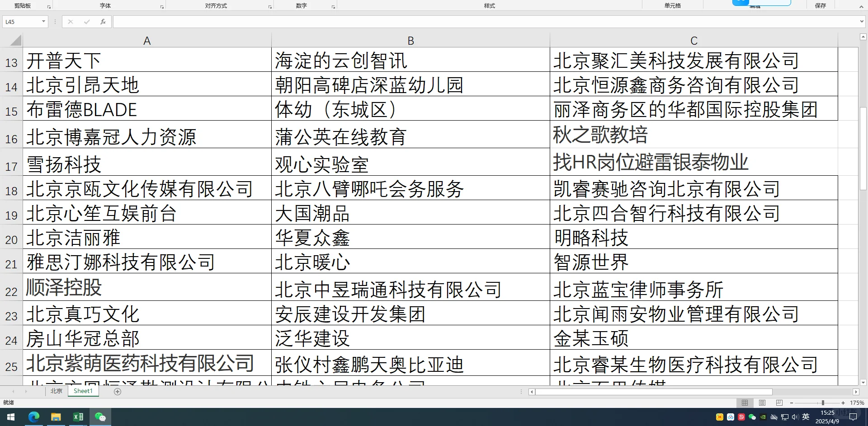Screen dimensions: 868x426
Task: Open the Font (字体) dialog launcher
Action: [162, 7]
